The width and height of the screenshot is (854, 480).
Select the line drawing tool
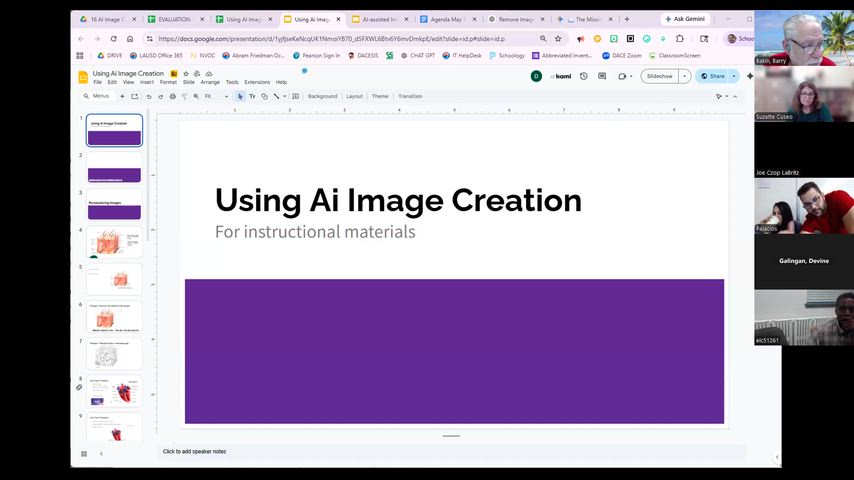[276, 96]
